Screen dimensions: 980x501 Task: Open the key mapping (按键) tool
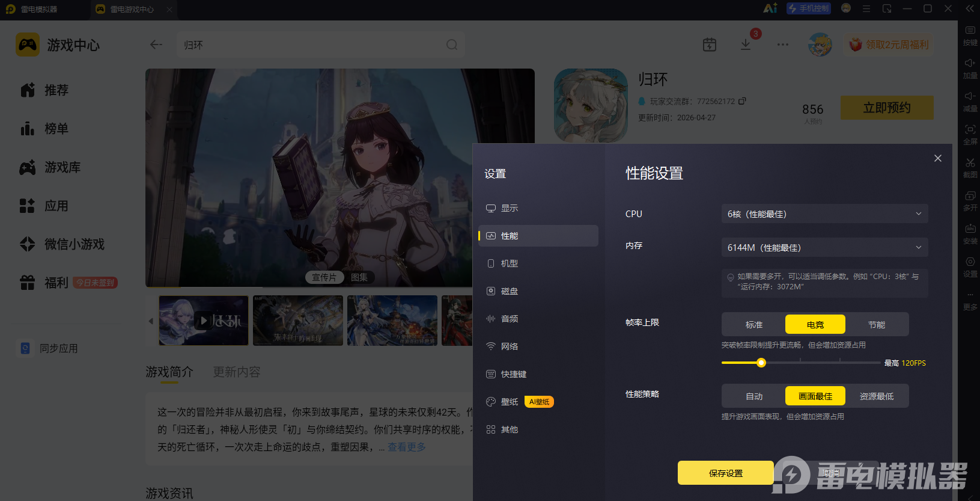[x=970, y=35]
